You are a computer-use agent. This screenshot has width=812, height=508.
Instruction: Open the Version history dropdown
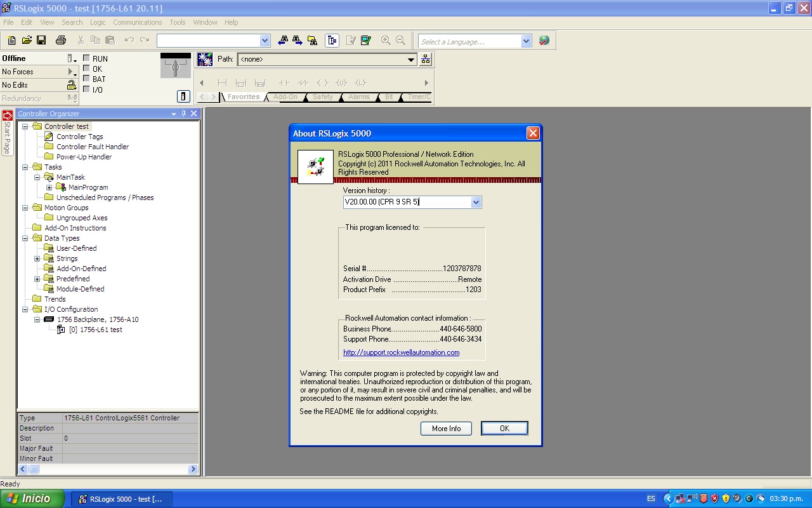[476, 202]
